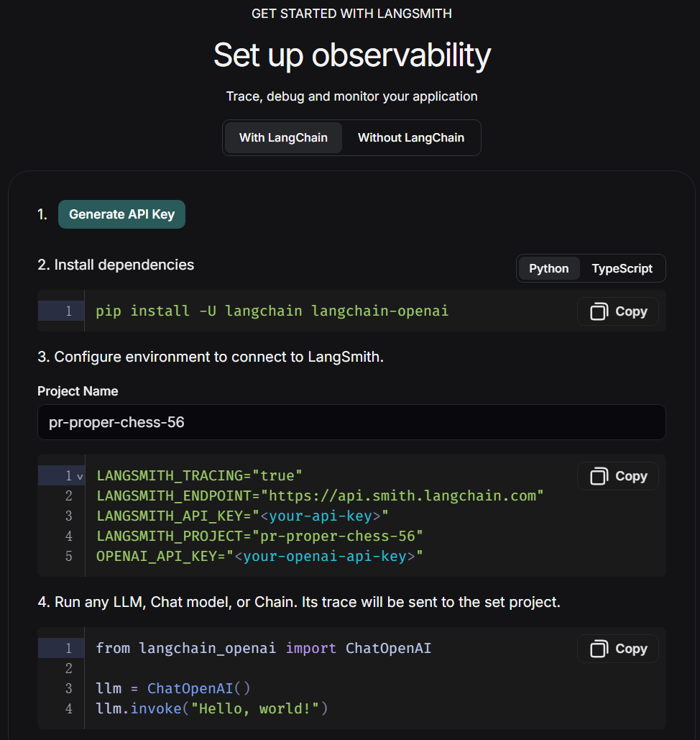This screenshot has width=700, height=740.
Task: Click line number 3 in Python snippet
Action: pos(68,688)
